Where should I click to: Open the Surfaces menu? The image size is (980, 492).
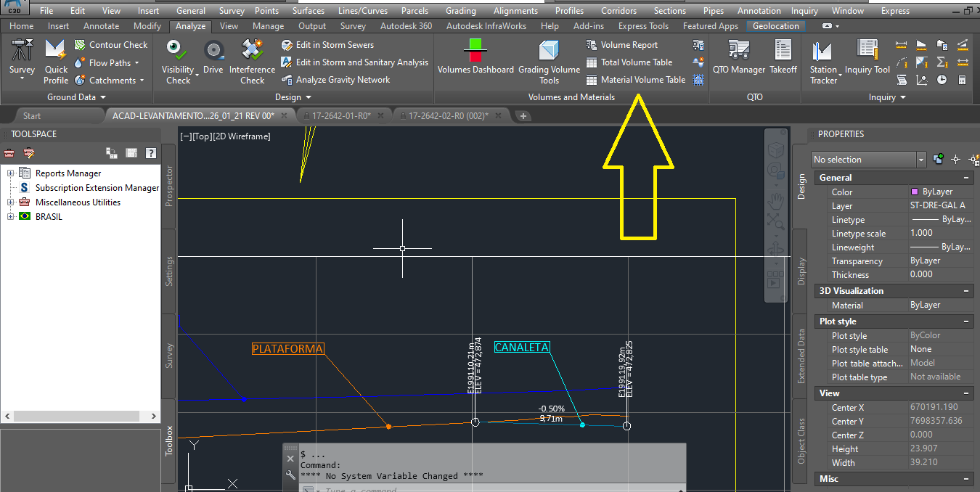point(309,11)
